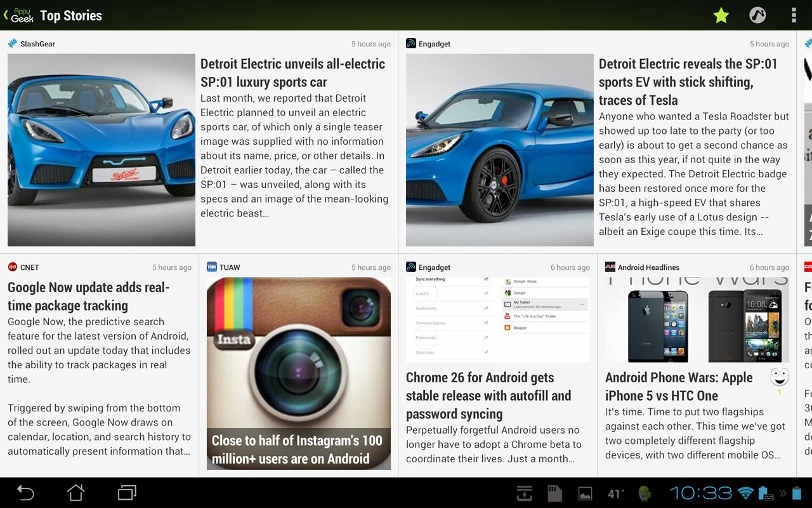Tap the 'Last month, we reported' article summary

pyautogui.click(x=294, y=156)
